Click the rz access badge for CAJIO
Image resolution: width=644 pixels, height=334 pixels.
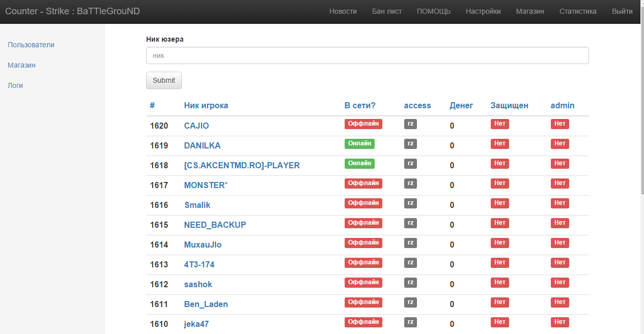tap(410, 124)
